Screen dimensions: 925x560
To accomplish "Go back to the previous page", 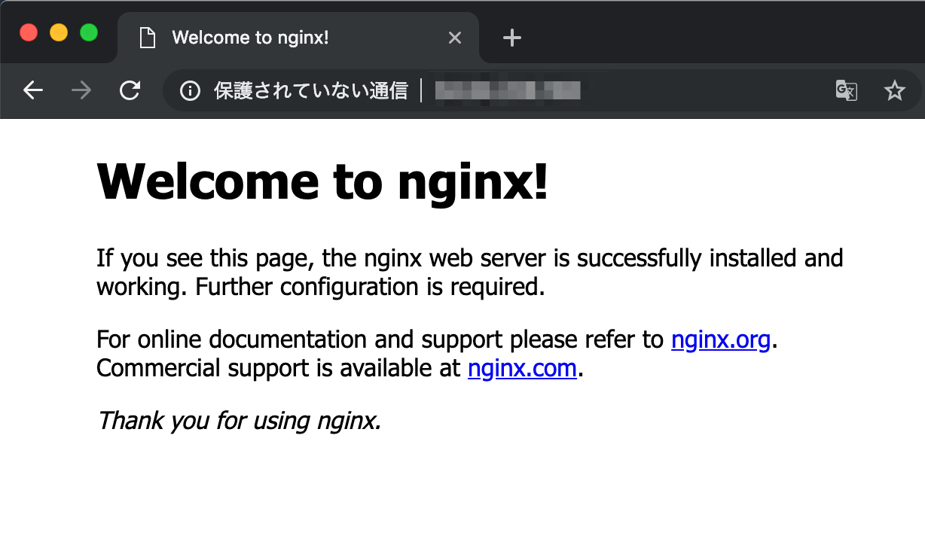I will click(x=33, y=91).
